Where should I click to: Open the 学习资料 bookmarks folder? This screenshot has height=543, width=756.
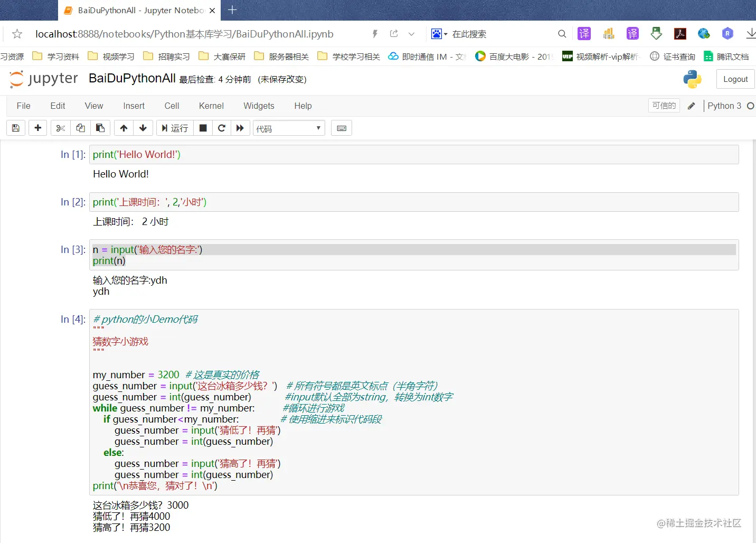[x=56, y=57]
